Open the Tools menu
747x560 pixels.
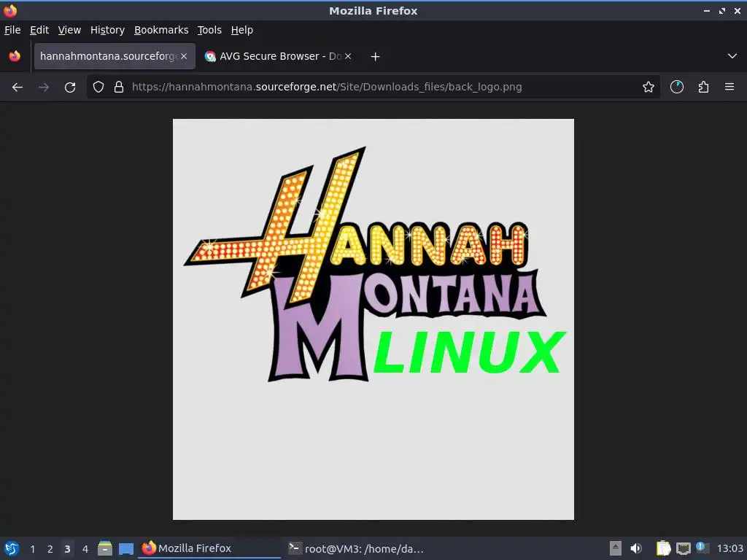click(x=209, y=30)
